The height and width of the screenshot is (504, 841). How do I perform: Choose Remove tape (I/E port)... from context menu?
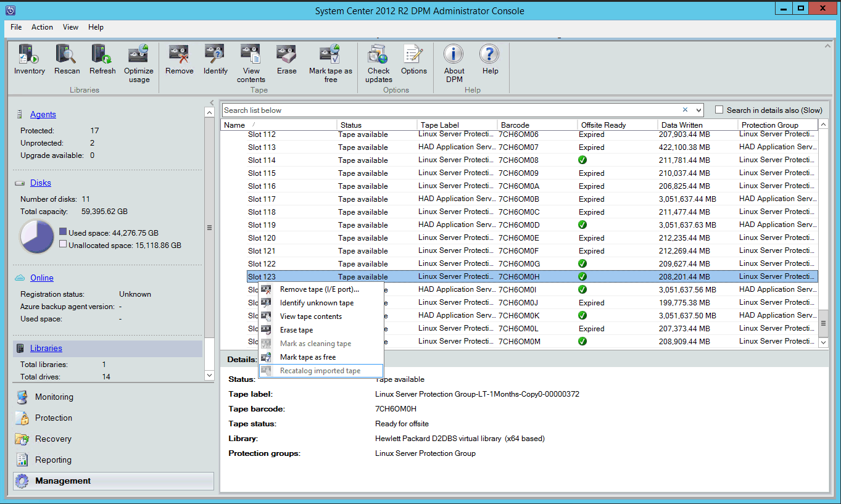tap(321, 289)
